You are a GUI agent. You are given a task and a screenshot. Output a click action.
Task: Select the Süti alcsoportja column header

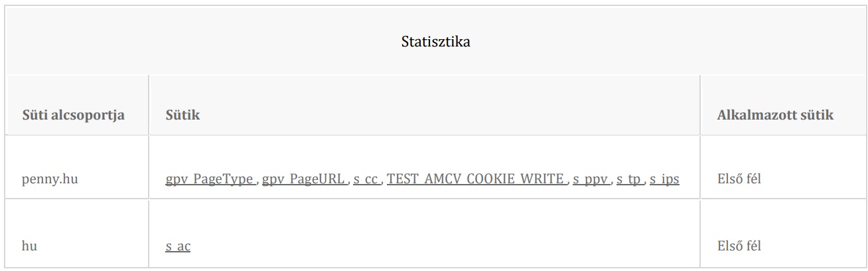pyautogui.click(x=73, y=115)
